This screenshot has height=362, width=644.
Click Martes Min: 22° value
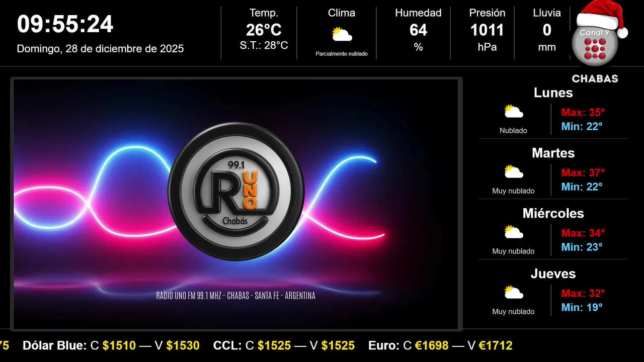(x=582, y=187)
